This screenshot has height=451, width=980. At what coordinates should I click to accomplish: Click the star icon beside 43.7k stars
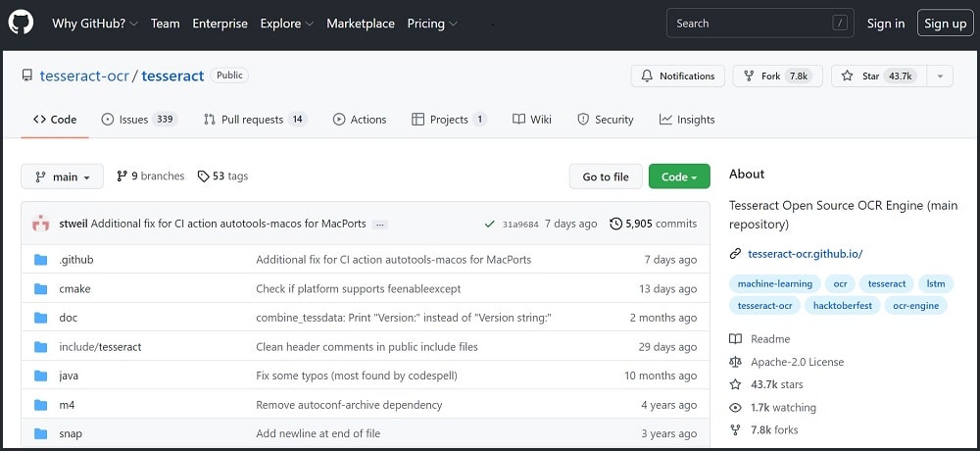pos(736,384)
